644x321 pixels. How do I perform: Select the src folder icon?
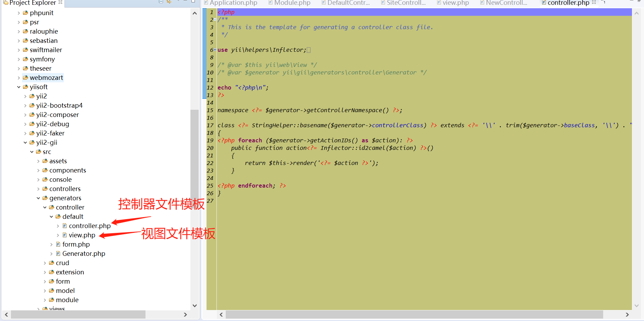pyautogui.click(x=38, y=152)
